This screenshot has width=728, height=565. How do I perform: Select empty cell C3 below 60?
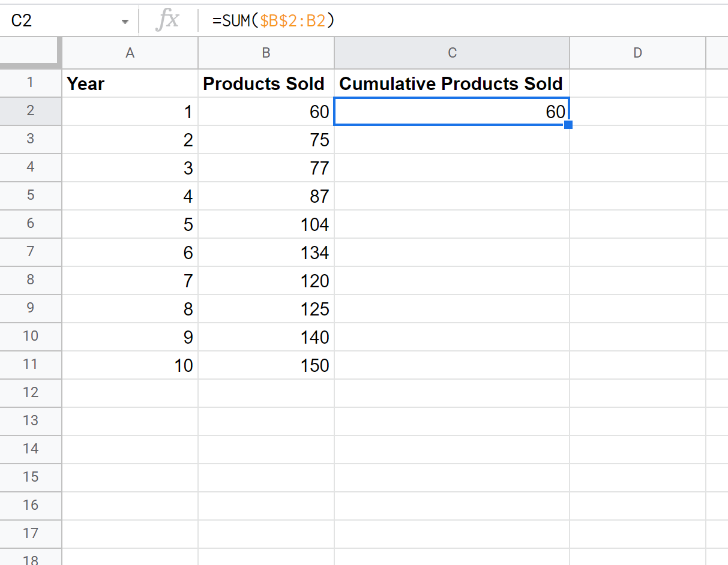tap(452, 140)
